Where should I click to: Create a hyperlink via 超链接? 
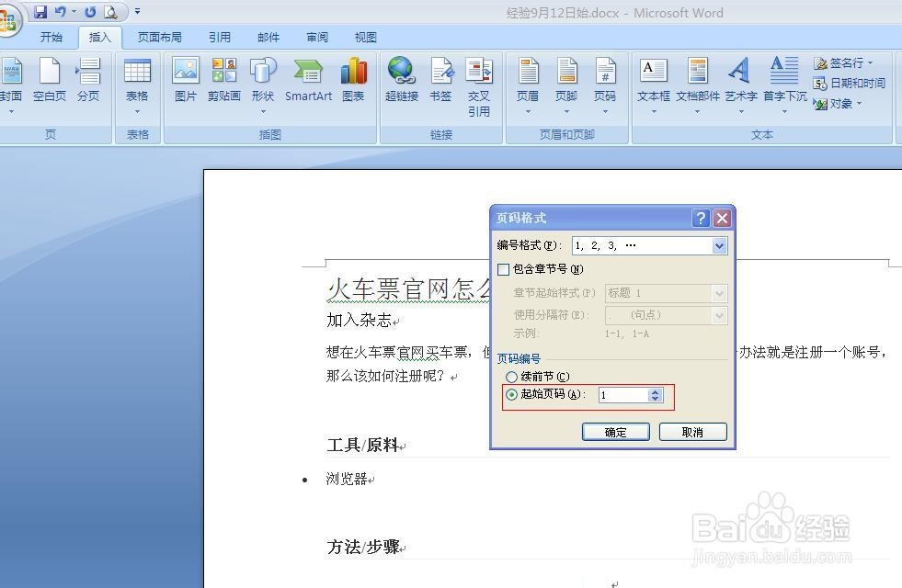click(x=401, y=81)
